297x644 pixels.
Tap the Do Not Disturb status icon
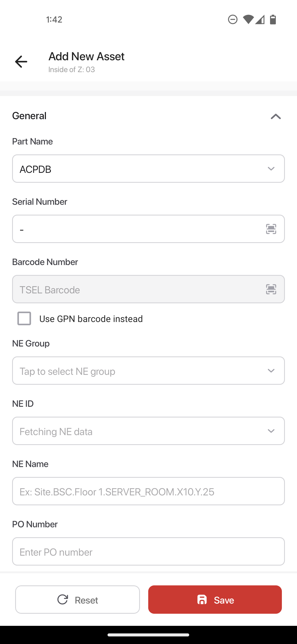tap(233, 20)
